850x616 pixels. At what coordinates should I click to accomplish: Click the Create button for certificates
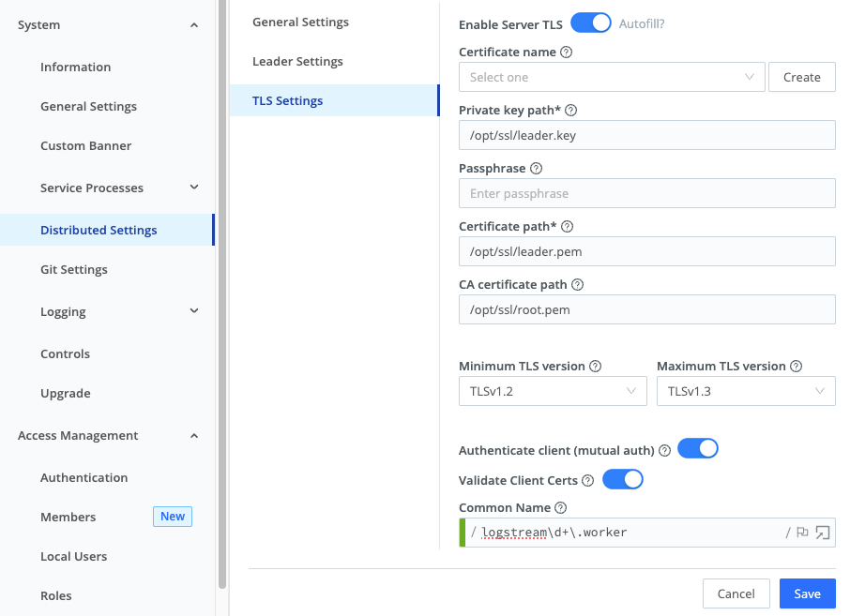(x=802, y=77)
